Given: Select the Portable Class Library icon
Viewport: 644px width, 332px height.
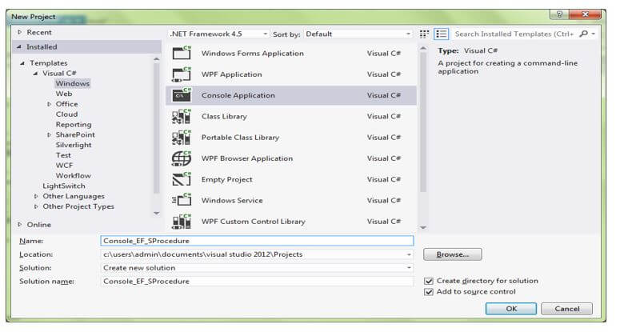Looking at the screenshot, I should (182, 138).
